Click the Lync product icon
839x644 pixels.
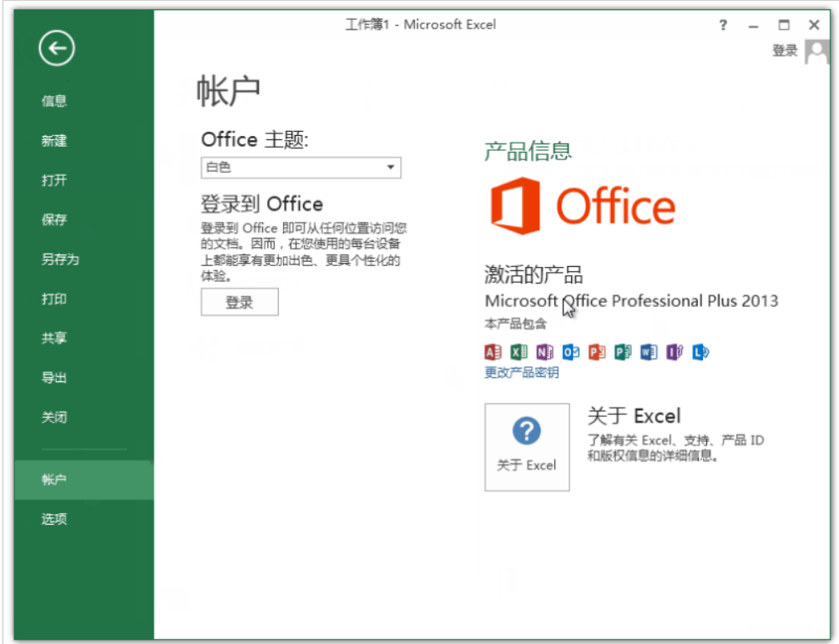700,352
